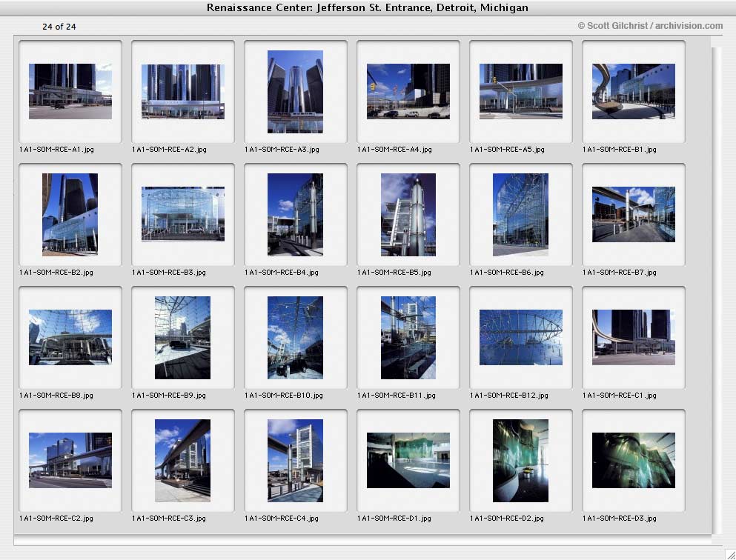Open thumbnail 1A1-SOM-RCE-A1.jpg
Image resolution: width=736 pixels, height=560 pixels.
(70, 91)
